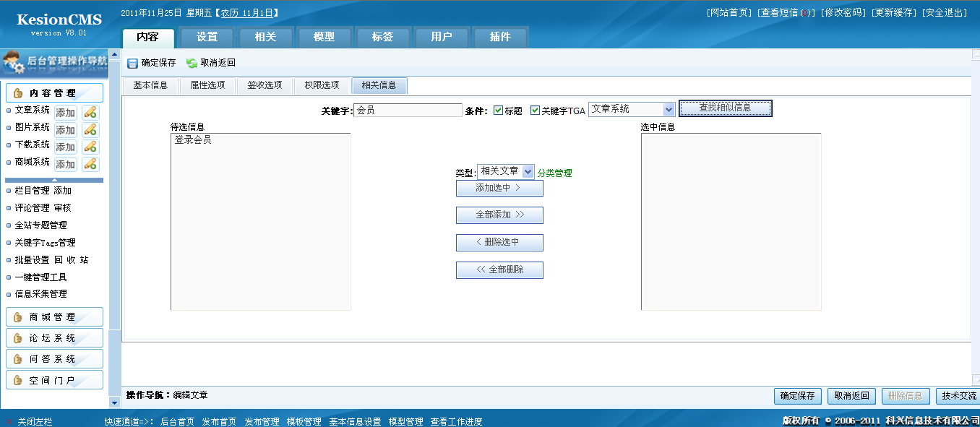The image size is (980, 427).
Task: Uncheck the 关键字TGA checkbox
Action: [x=535, y=111]
